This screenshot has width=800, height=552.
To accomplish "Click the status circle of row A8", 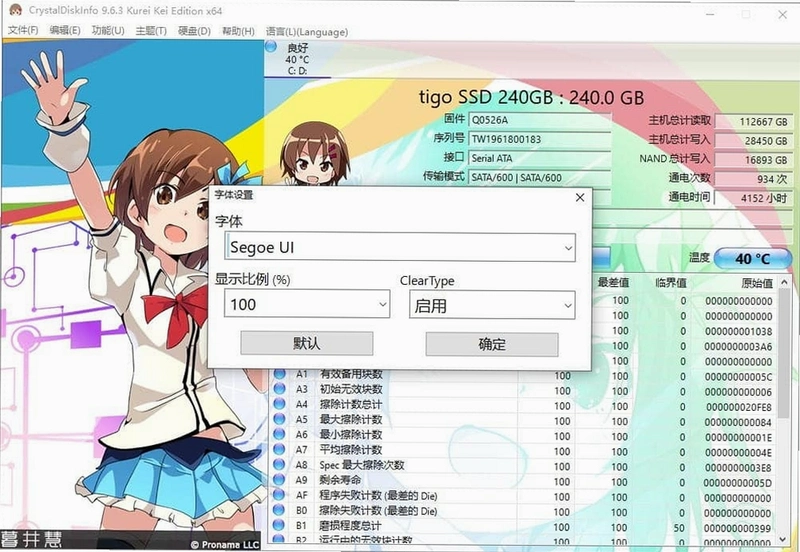I will click(x=279, y=465).
